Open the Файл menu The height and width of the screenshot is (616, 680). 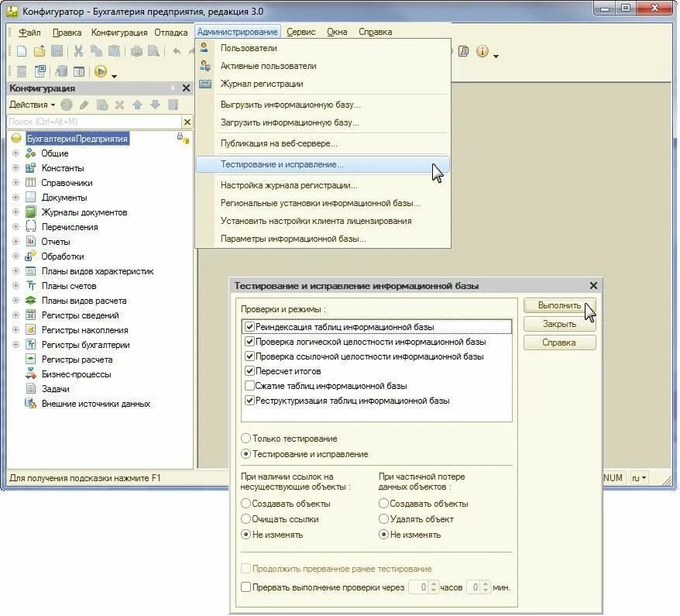(x=29, y=32)
